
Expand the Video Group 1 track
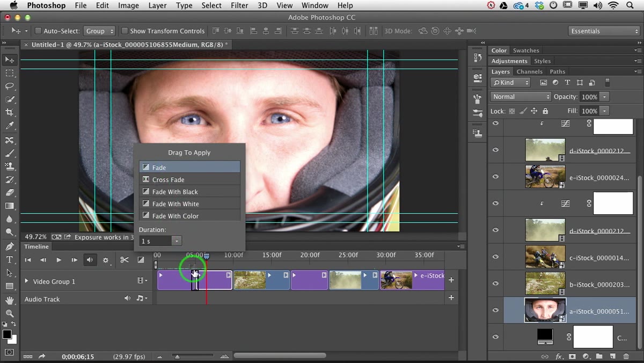[x=26, y=281]
